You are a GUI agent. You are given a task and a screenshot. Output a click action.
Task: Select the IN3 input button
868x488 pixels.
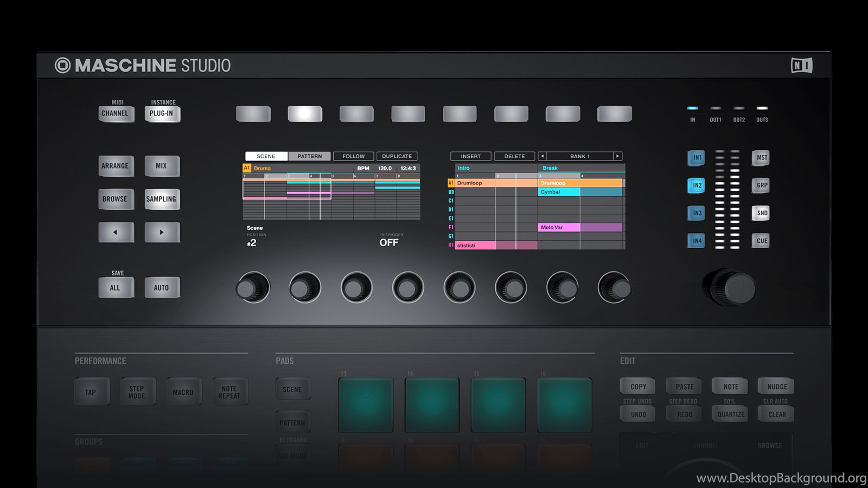click(x=697, y=213)
